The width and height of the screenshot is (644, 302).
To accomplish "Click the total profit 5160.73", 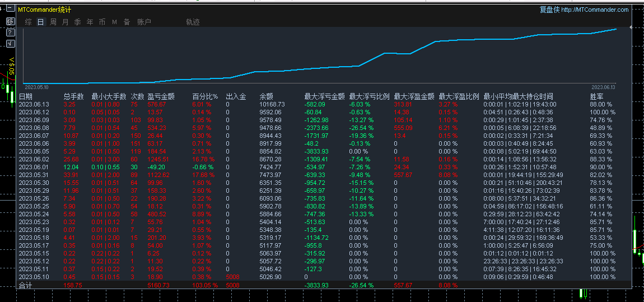I will (x=158, y=285).
